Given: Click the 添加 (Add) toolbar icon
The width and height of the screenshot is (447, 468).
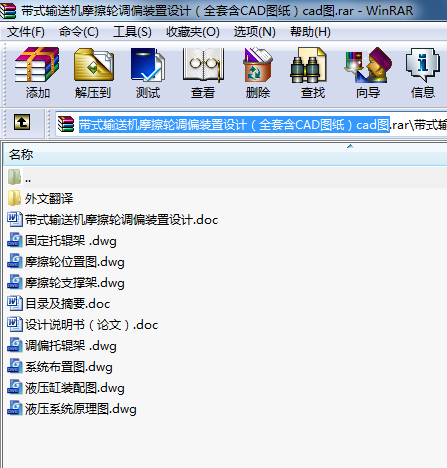Looking at the screenshot, I should pyautogui.click(x=37, y=73).
